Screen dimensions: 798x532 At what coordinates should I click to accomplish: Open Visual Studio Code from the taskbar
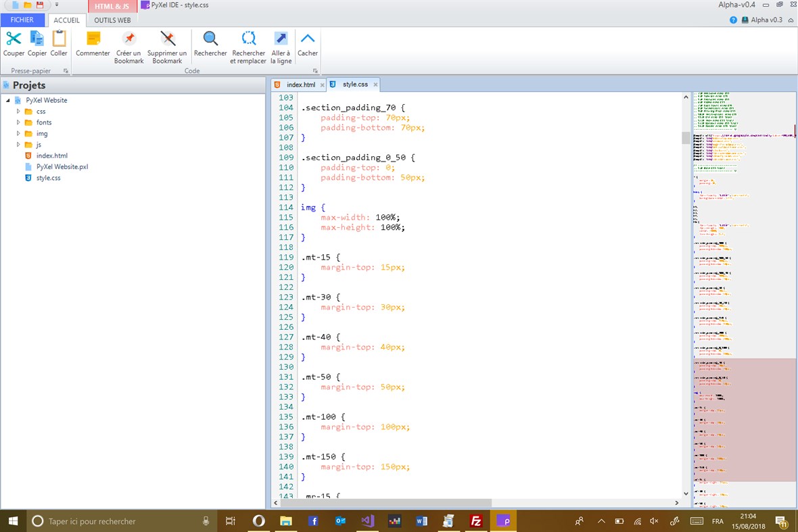(367, 521)
